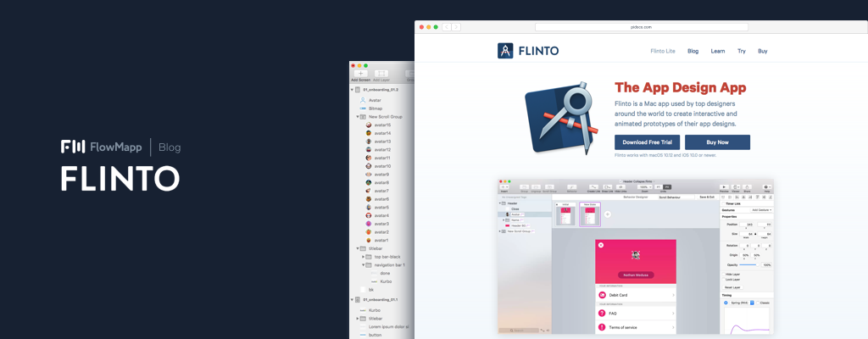Click the Ungroup toolbar icon

(536, 186)
